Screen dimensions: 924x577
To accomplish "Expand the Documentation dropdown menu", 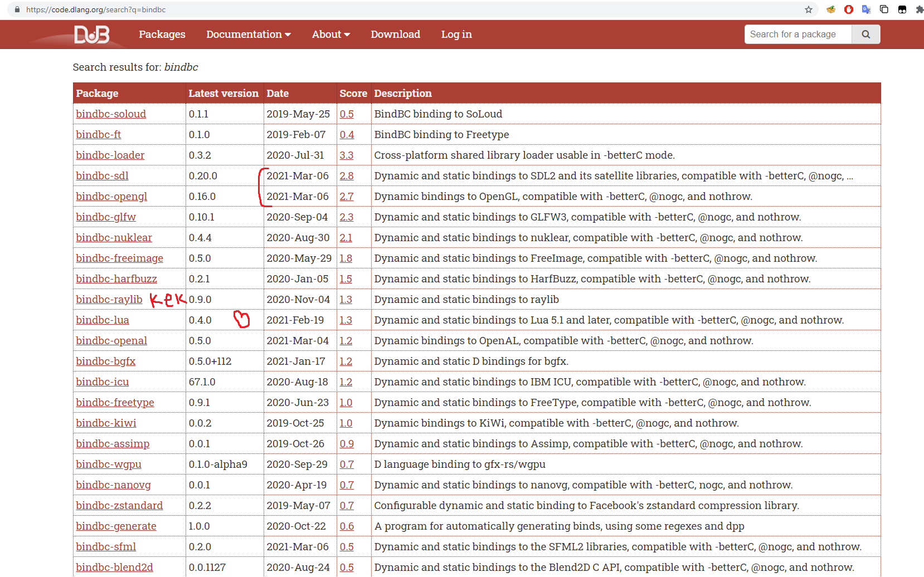I will (x=249, y=35).
